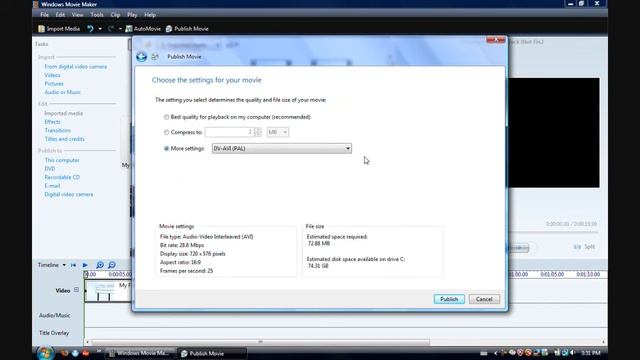
Task: Click the preview monitor seek bar
Action: [x=554, y=232]
